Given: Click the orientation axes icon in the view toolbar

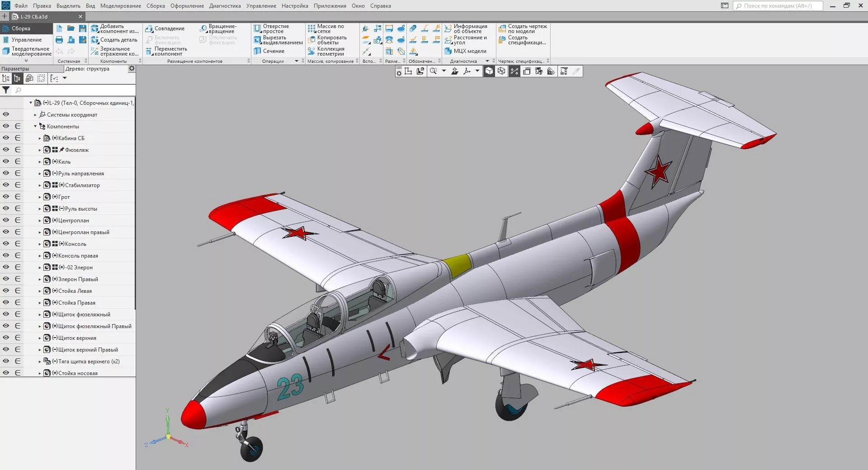Looking at the screenshot, I should [x=467, y=71].
